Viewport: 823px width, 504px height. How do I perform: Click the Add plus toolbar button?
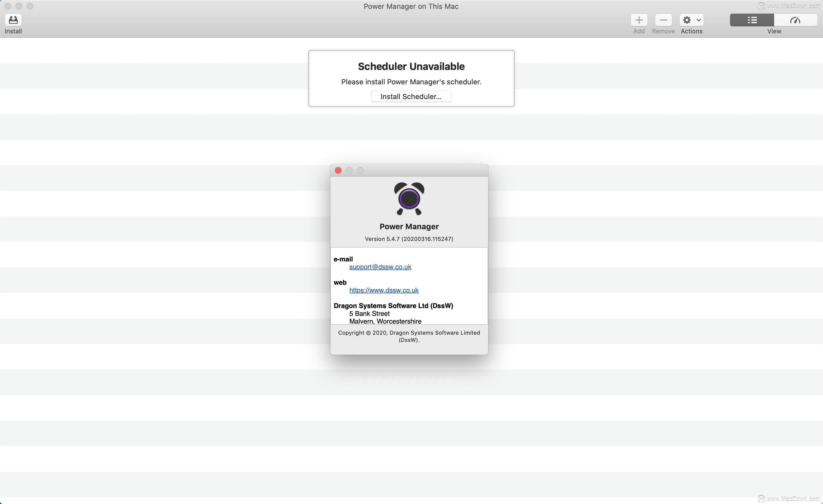coord(639,20)
